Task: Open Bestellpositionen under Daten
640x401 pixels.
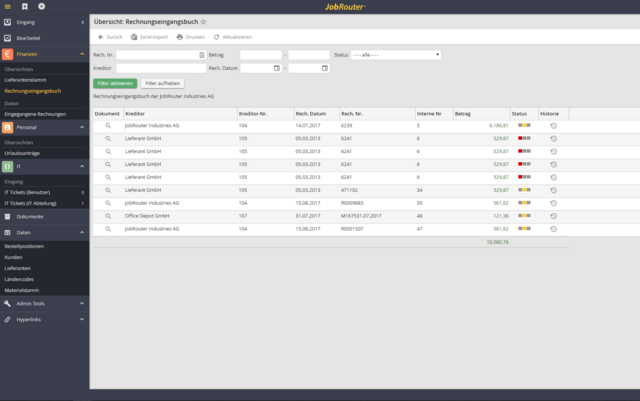Action: 24,246
